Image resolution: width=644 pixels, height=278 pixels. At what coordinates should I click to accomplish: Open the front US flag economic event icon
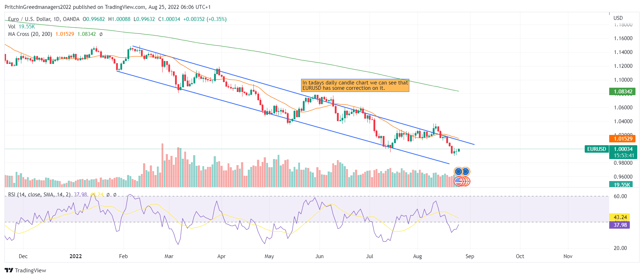(459, 181)
